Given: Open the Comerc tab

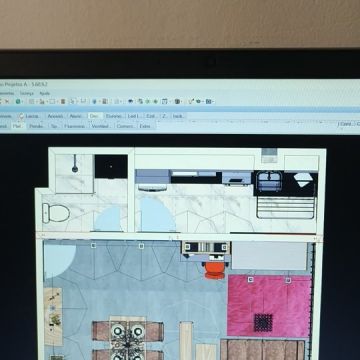Looking at the screenshot, I should tap(125, 126).
